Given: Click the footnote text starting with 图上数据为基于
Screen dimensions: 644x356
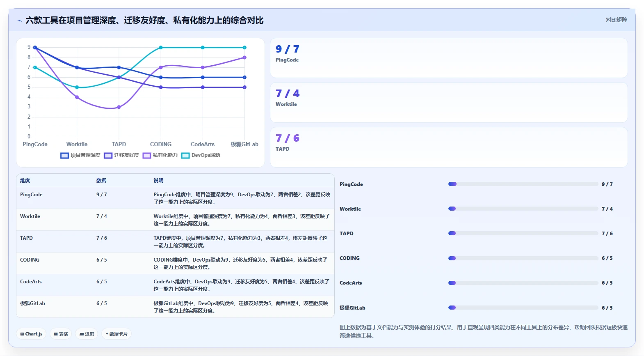Looking at the screenshot, I should point(484,331).
